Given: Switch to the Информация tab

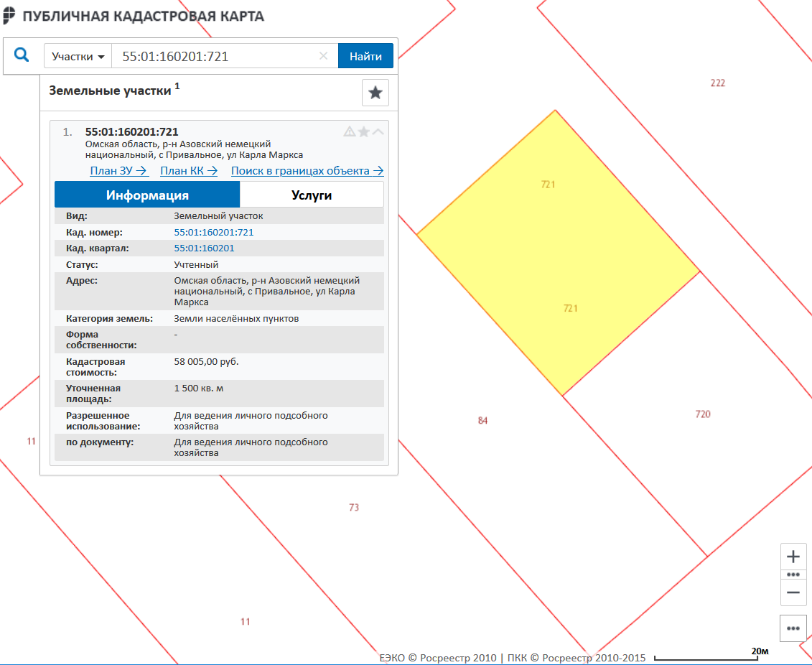Looking at the screenshot, I should [x=147, y=195].
